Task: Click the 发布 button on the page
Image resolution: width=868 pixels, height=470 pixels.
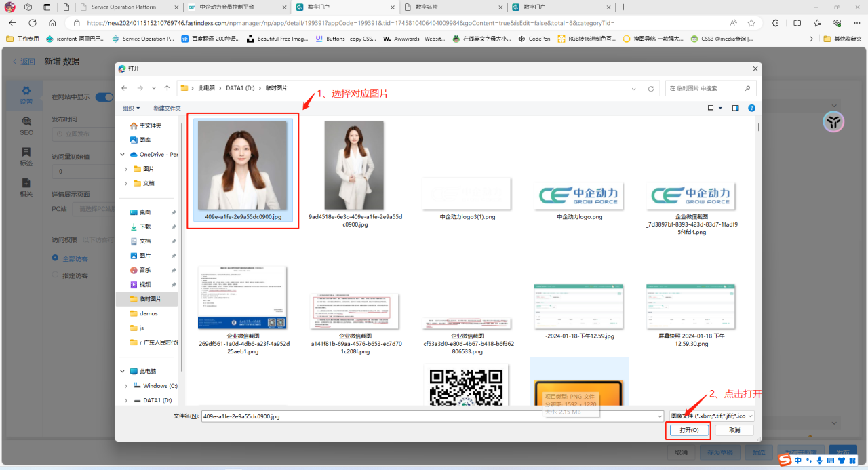Action: click(843, 452)
